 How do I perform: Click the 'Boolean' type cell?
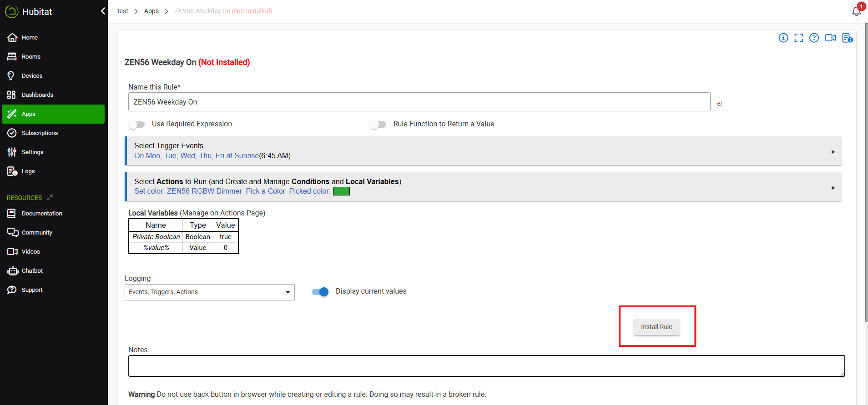198,237
